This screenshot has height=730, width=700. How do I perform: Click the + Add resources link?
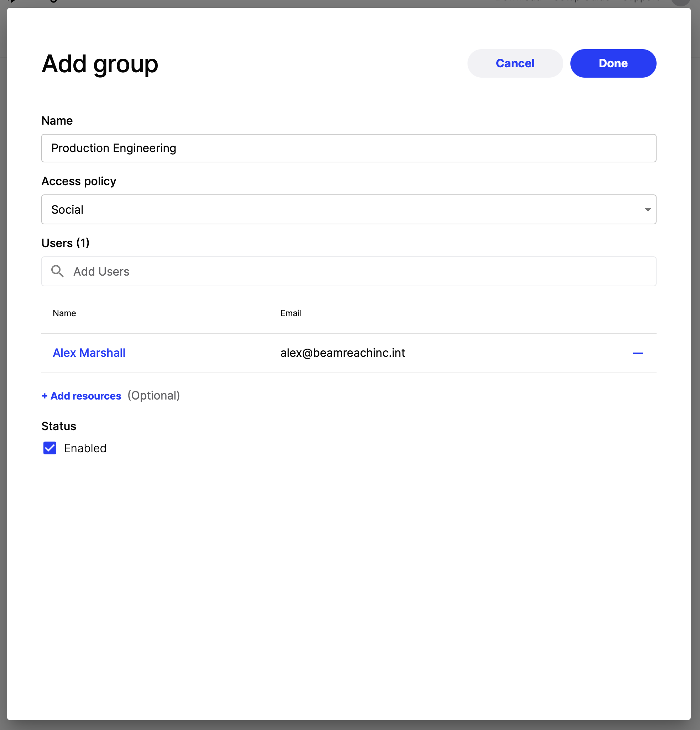82,396
